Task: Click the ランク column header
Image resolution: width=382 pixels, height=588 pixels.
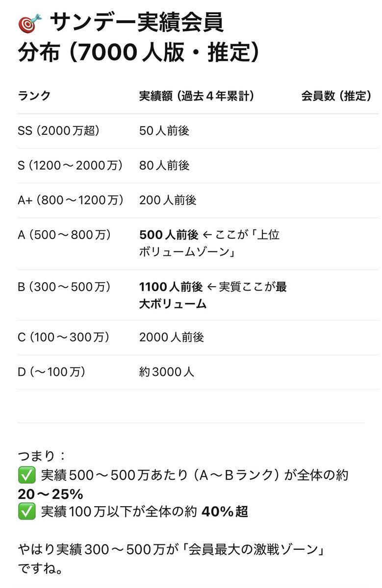Action: 34,96
